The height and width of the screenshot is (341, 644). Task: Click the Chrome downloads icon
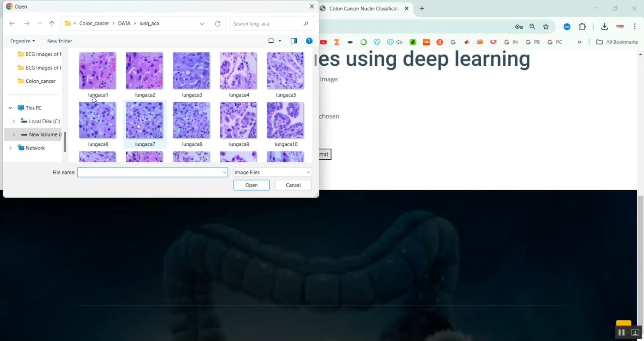pyautogui.click(x=604, y=27)
